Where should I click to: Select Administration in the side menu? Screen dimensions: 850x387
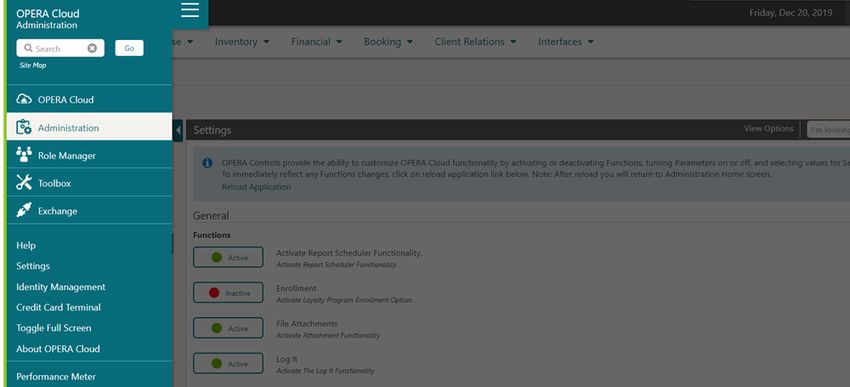click(89, 127)
